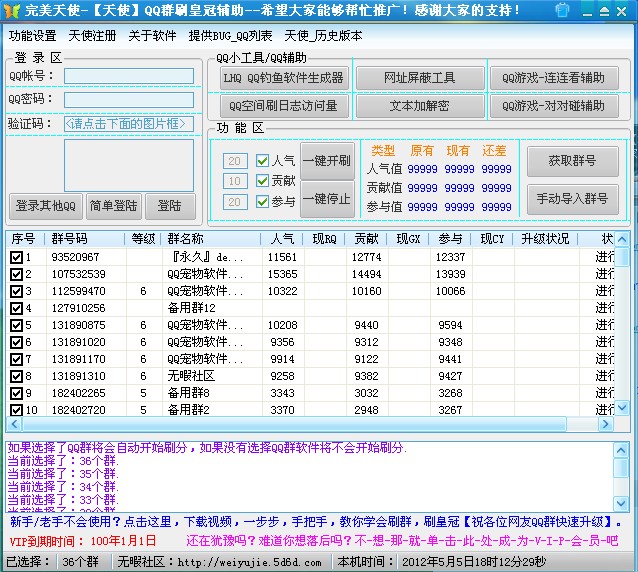The width and height of the screenshot is (638, 572).
Task: Click the group list scroll-right arrow
Action: click(605, 424)
